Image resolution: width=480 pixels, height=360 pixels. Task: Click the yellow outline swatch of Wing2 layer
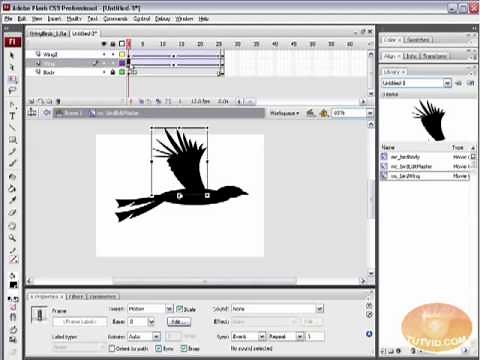122,54
